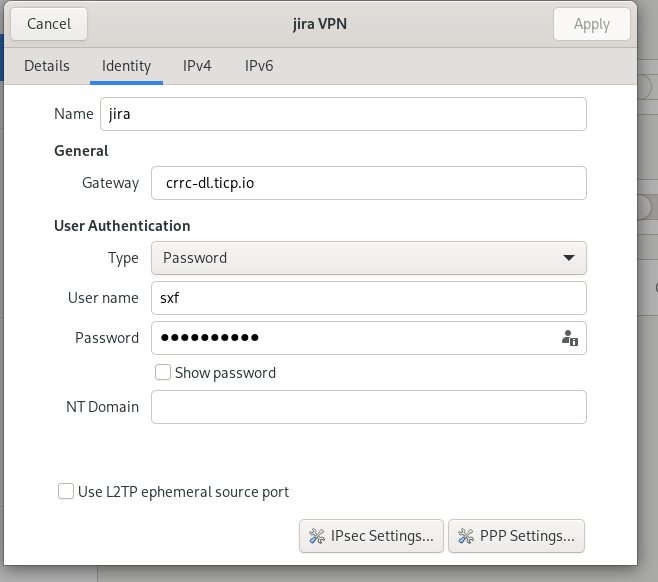Screen dimensions: 658x582
Task: Click the User name field sxf
Action: click(368, 298)
